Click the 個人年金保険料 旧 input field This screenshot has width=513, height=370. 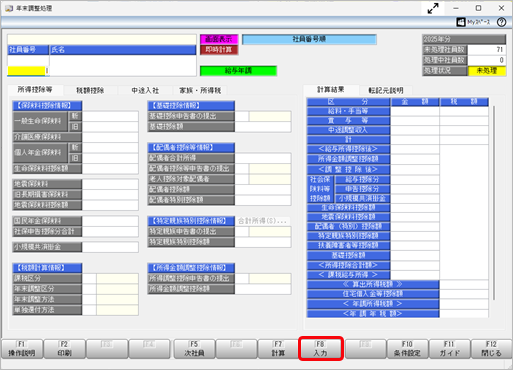[110, 158]
